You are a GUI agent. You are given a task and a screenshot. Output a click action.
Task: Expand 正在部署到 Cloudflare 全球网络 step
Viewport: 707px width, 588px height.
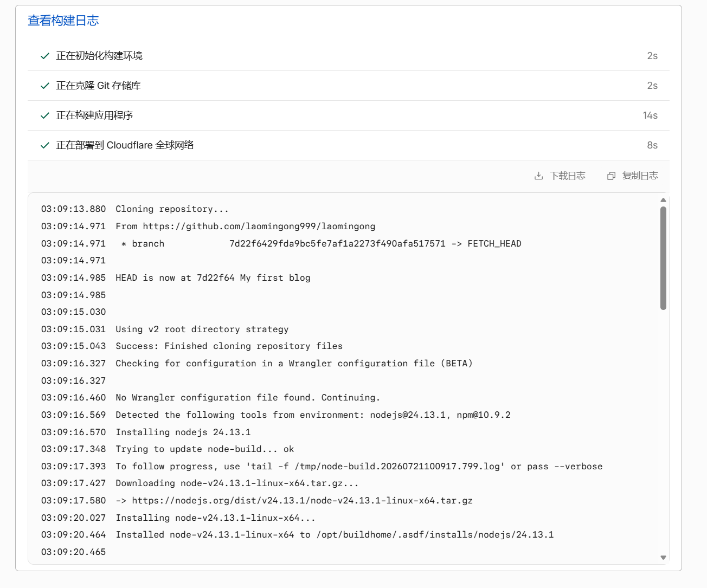click(349, 145)
